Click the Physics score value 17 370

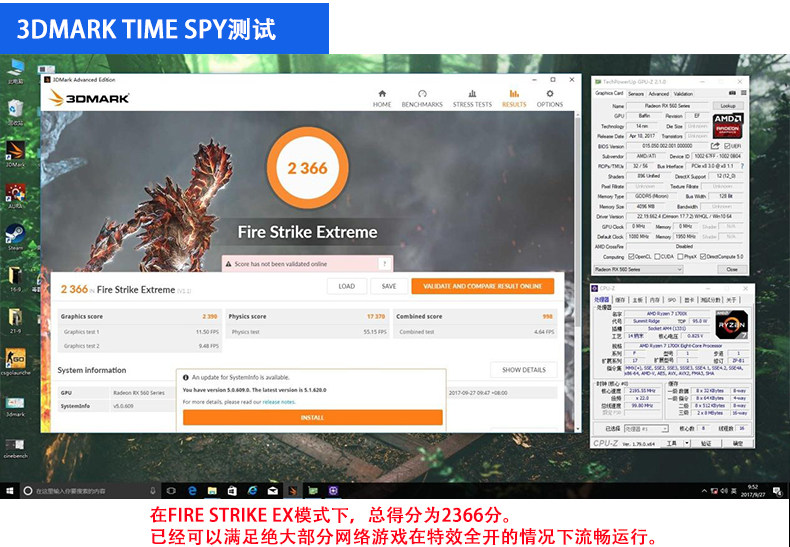tap(375, 316)
